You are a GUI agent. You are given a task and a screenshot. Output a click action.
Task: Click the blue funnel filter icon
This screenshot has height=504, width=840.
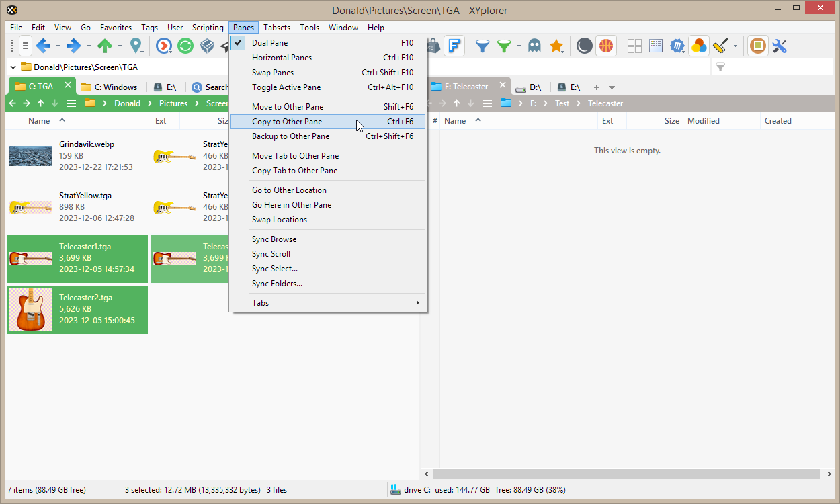pos(482,46)
